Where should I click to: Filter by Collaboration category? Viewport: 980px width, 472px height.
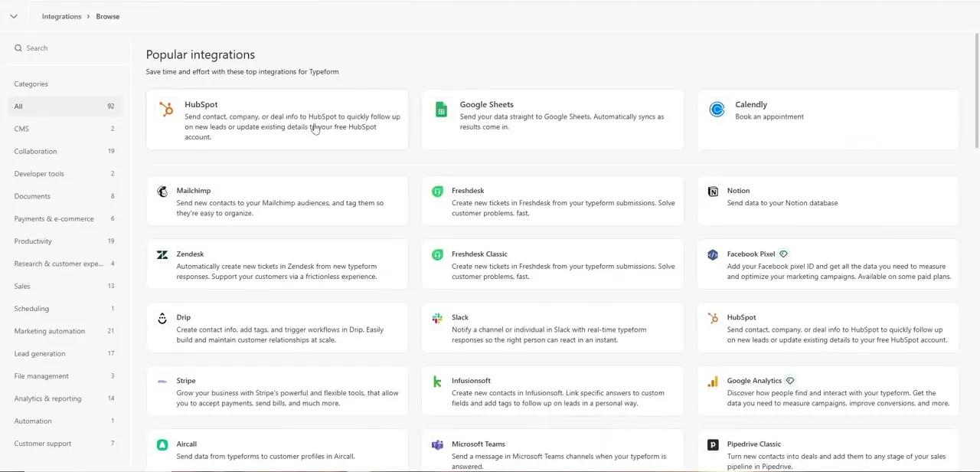pos(64,151)
